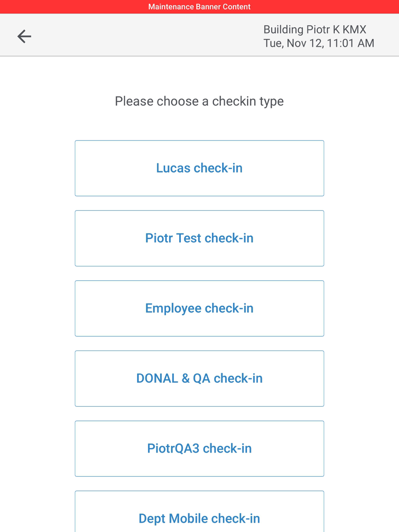Tap the 'PiotrQA3' label text
The image size is (399, 532).
click(x=173, y=449)
